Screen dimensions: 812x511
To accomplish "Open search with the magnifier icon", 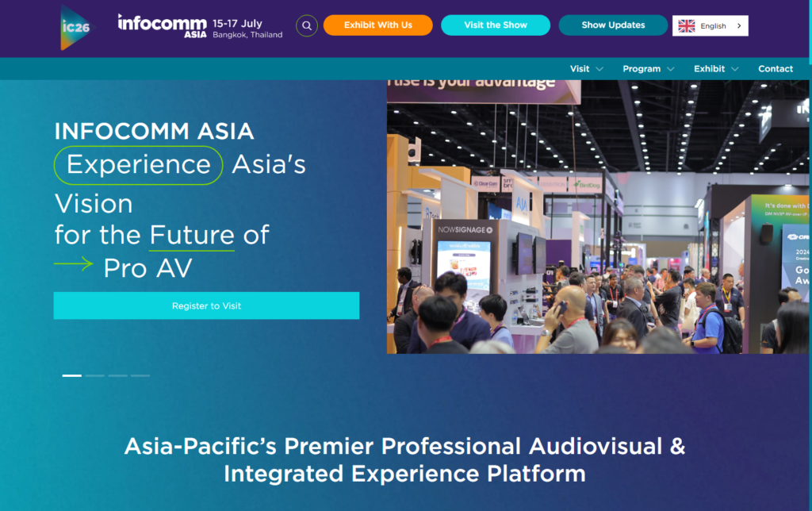I will click(x=307, y=25).
